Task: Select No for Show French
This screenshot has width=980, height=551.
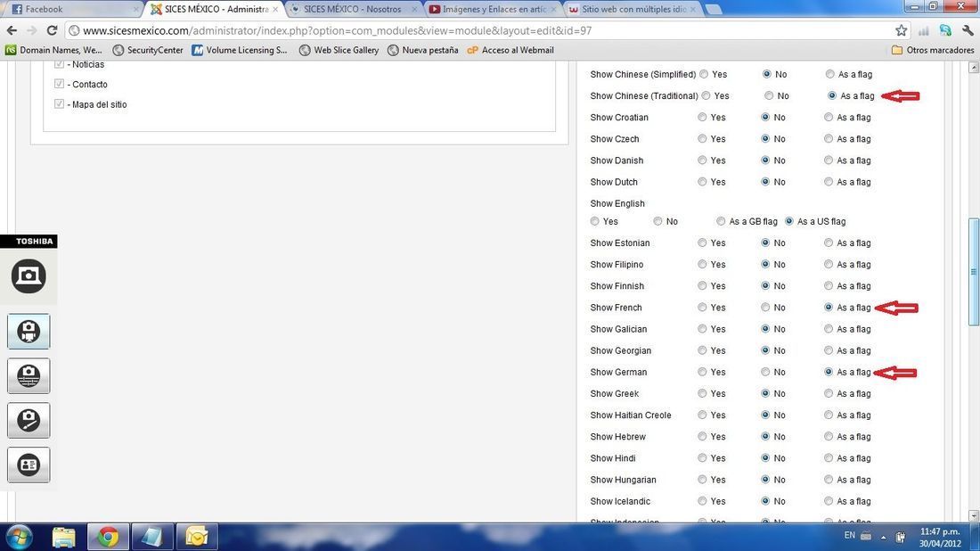Action: pos(765,307)
